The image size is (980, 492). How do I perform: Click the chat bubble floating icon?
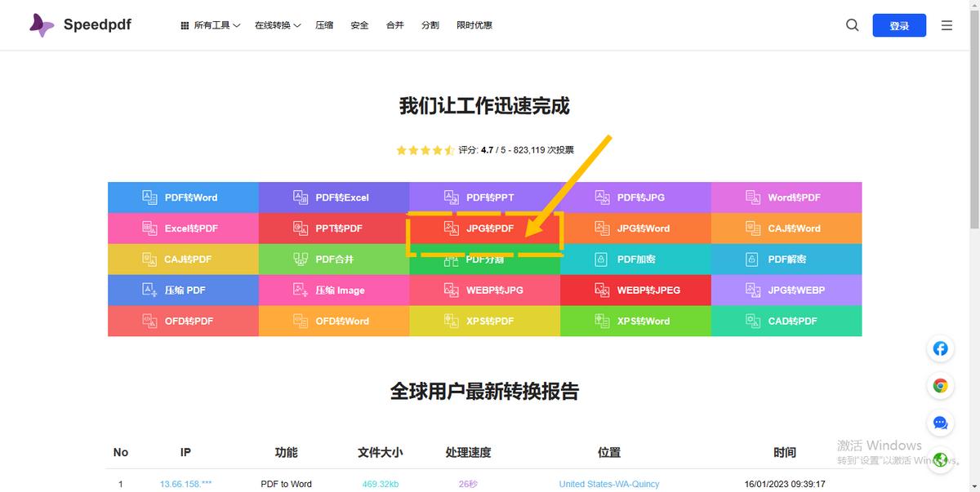point(940,423)
